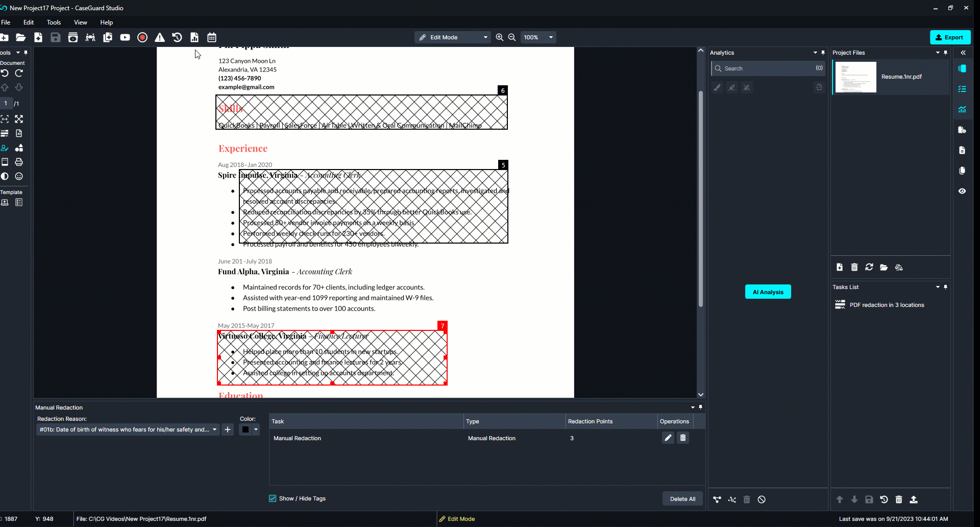
Task: Click the Print icon in the left sidebar
Action: [19, 162]
